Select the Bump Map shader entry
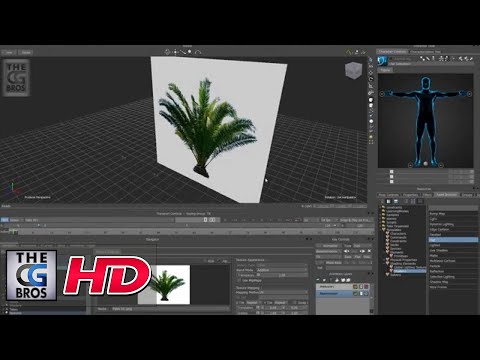The height and width of the screenshot is (360, 480). (x=453, y=214)
